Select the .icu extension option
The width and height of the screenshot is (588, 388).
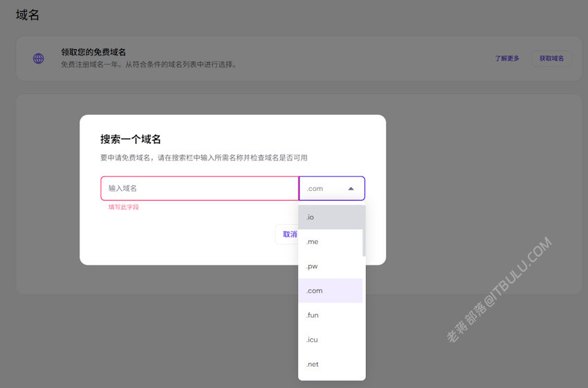331,340
